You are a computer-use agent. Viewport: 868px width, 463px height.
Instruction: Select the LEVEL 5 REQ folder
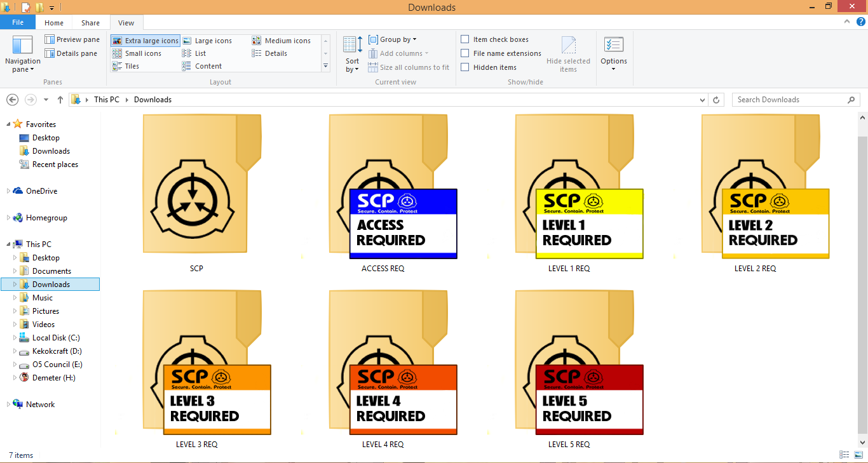[x=569, y=369]
